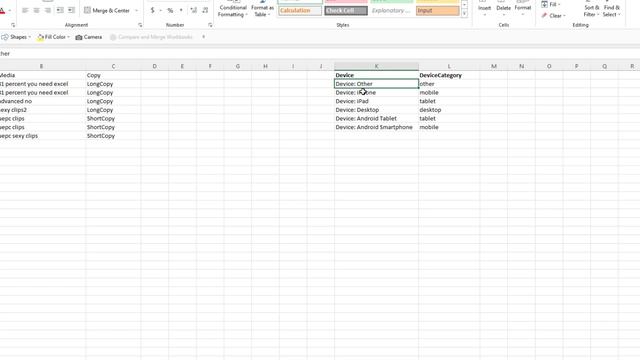
Task: Open the font color dropdown arrow
Action: (x=10, y=10)
